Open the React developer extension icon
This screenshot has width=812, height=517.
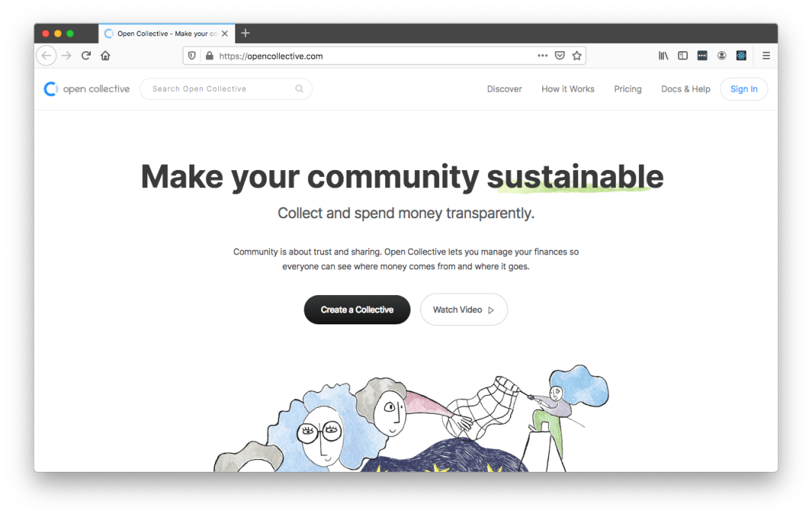tap(741, 56)
